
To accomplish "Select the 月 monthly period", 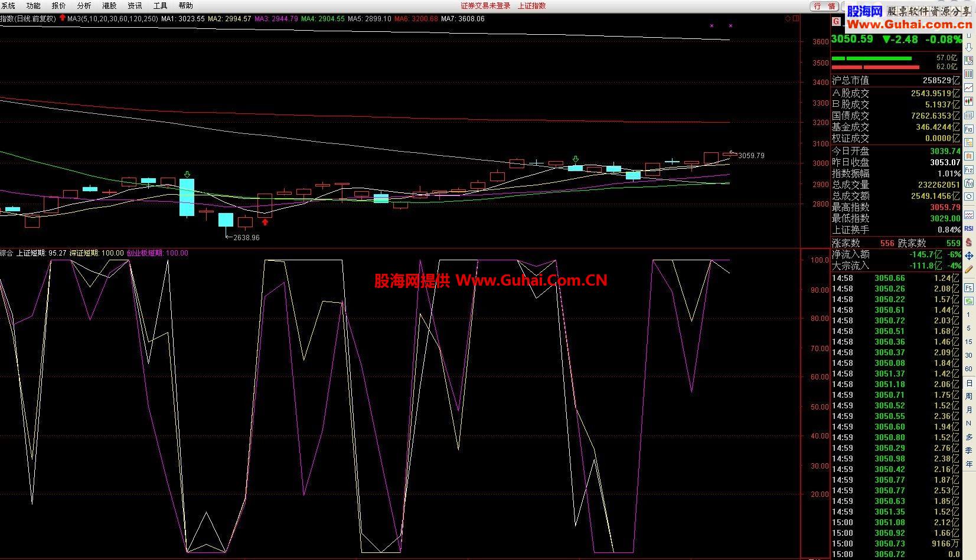I will point(969,410).
